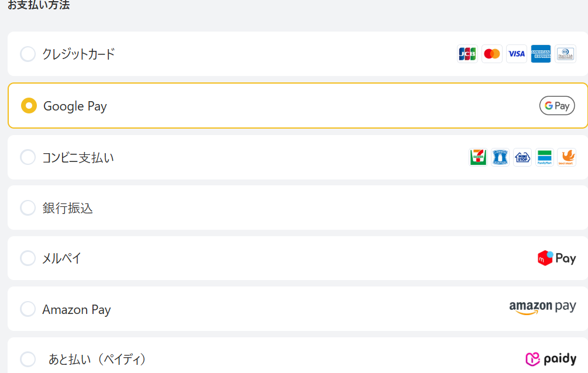The height and width of the screenshot is (373, 588).
Task: Choose the Amazon Pay radio option
Action: (x=28, y=309)
